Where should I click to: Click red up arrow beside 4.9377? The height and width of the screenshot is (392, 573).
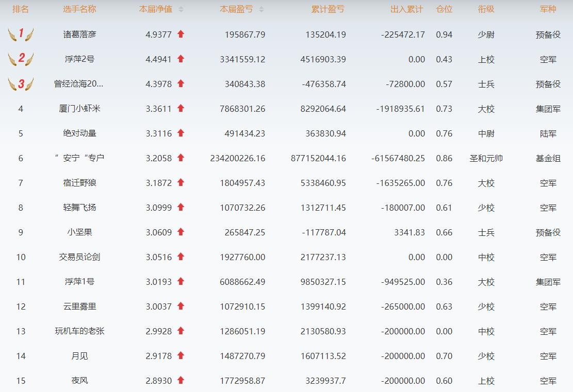[181, 34]
